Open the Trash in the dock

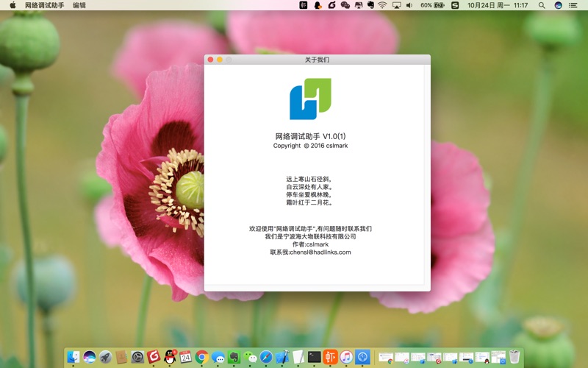(x=514, y=357)
